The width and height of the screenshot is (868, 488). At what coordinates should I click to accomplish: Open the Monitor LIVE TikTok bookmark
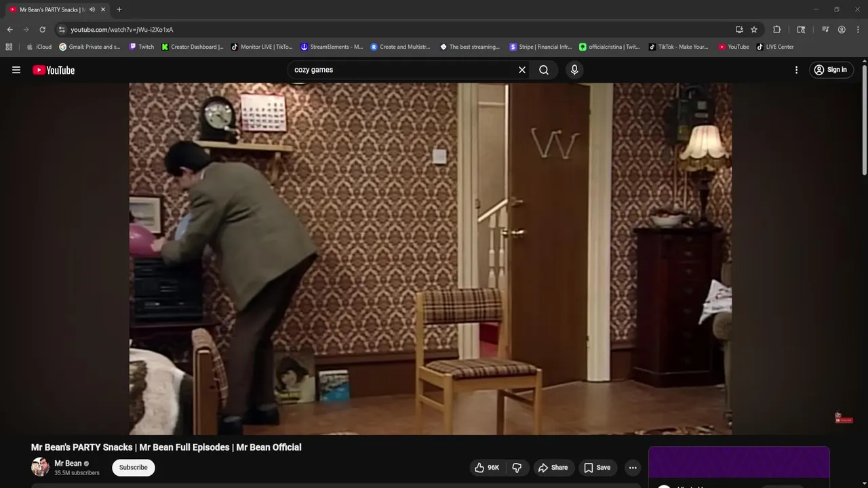coord(262,47)
